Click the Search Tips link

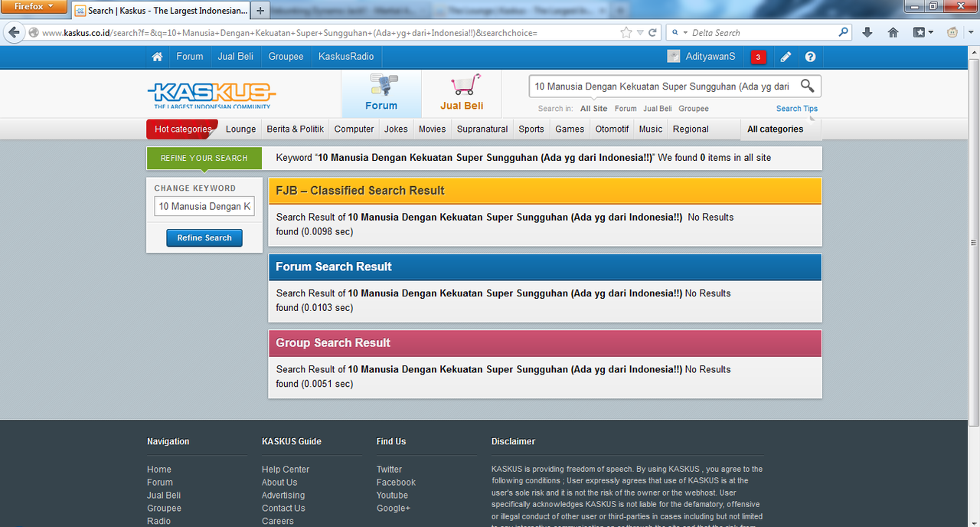tap(797, 109)
